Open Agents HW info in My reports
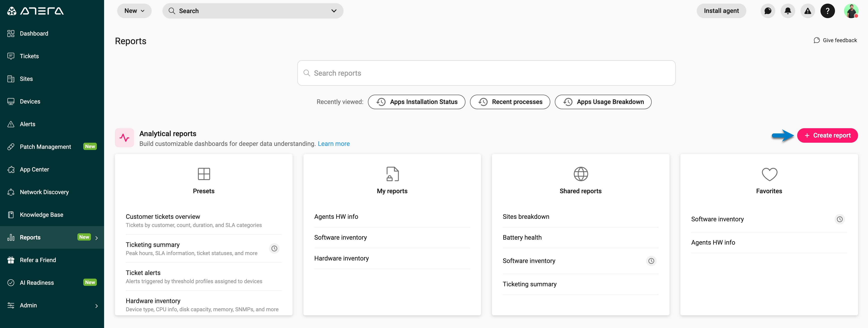868x328 pixels. [392, 217]
